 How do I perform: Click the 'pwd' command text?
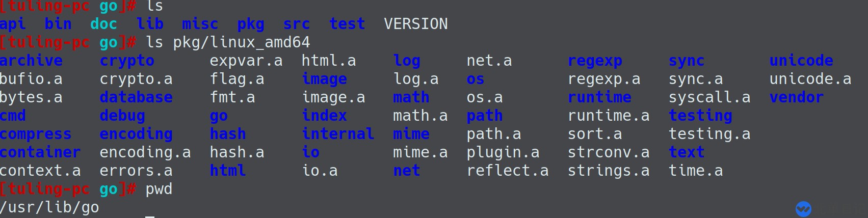pyautogui.click(x=159, y=189)
